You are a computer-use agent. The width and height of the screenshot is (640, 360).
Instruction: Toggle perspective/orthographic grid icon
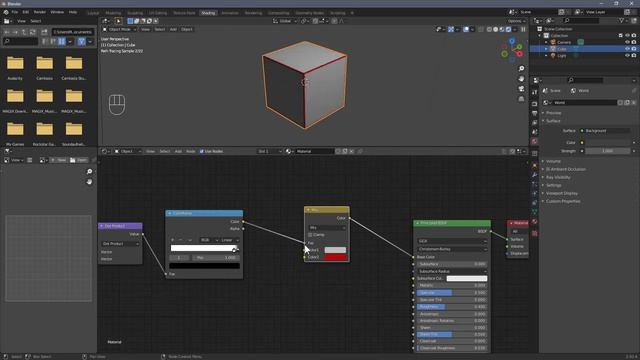pyautogui.click(x=521, y=99)
